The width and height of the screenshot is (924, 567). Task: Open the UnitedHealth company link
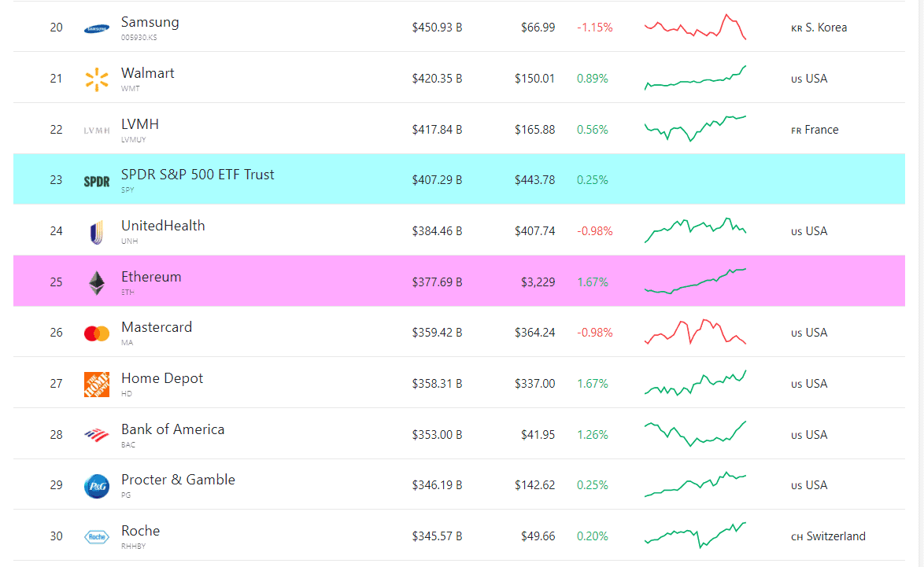[x=163, y=226]
